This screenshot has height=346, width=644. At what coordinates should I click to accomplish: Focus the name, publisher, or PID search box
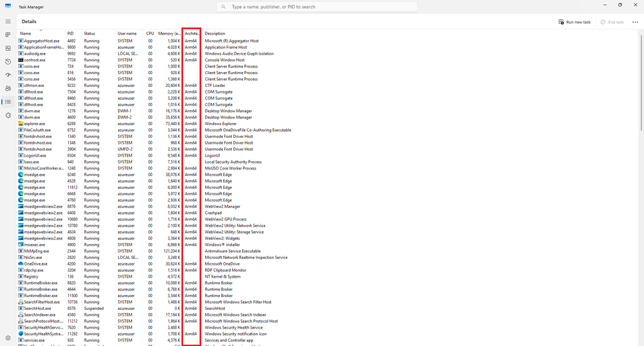point(317,7)
